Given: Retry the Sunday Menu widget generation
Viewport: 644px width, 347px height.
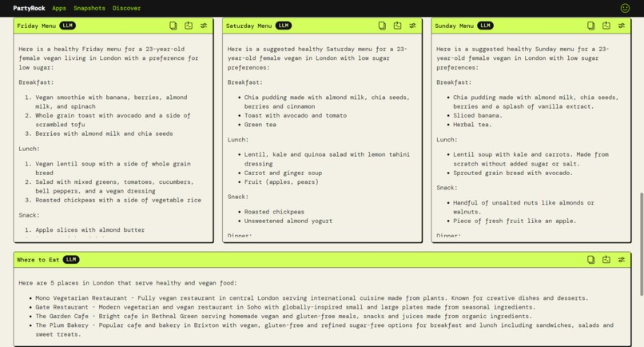Looking at the screenshot, I should [x=606, y=26].
